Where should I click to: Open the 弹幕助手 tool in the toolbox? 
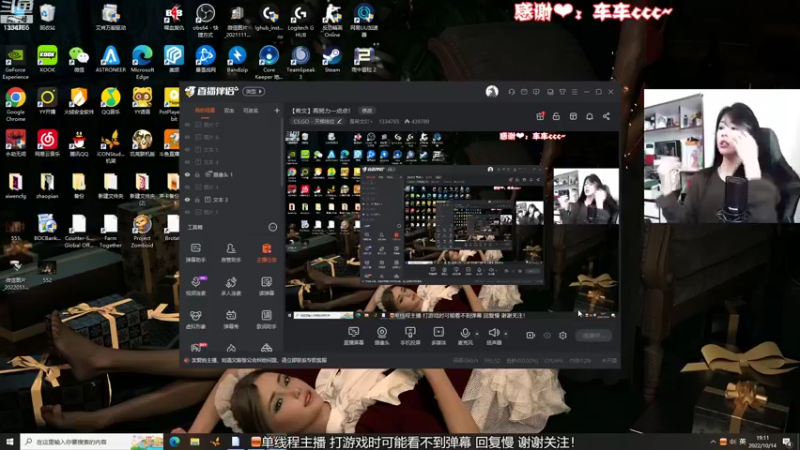pos(195,253)
